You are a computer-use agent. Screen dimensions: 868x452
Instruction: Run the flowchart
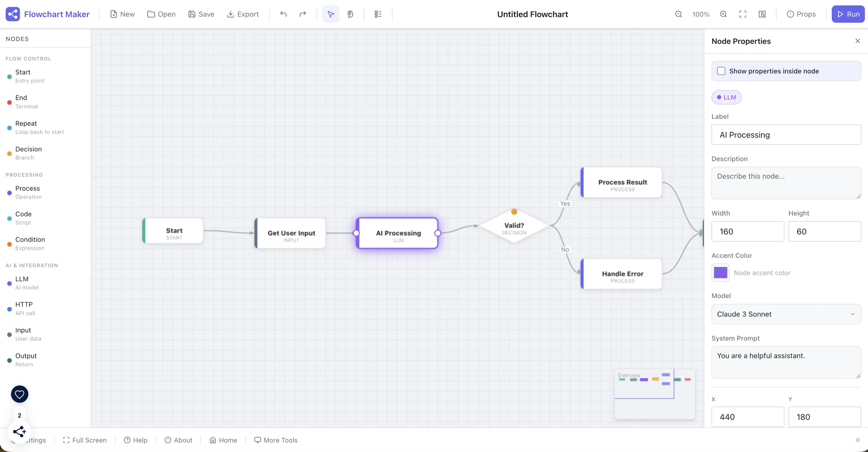848,14
